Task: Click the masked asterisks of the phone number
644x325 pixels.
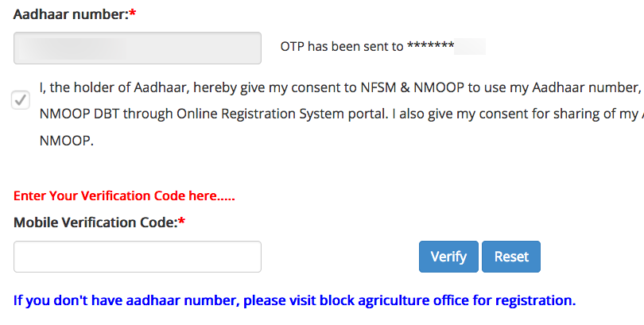Action: (430, 47)
